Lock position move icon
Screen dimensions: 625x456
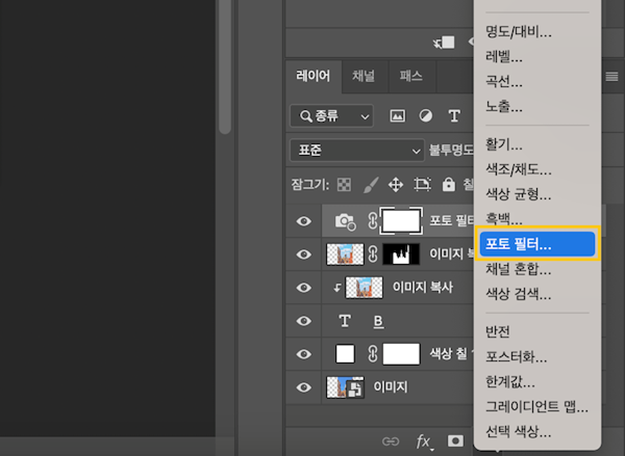coord(395,185)
